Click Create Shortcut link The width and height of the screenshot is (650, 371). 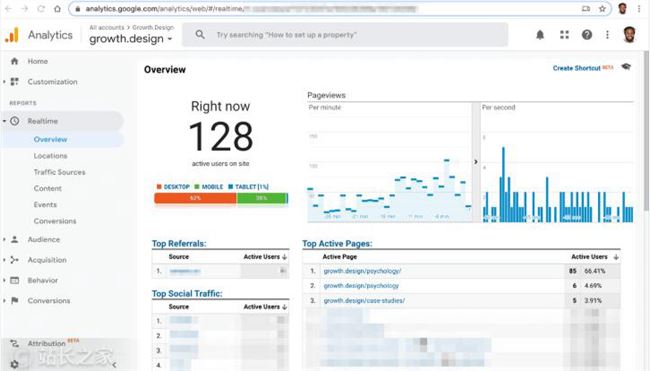577,68
